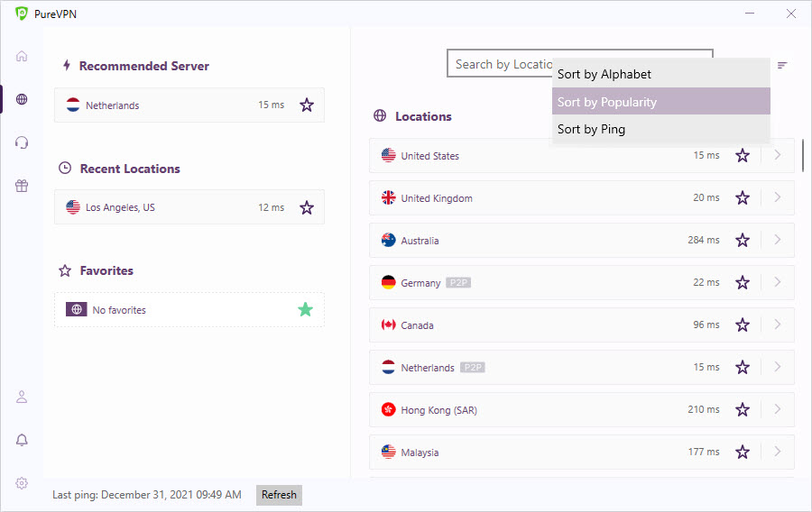Click the Australia flag icon
This screenshot has width=812, height=512.
pyautogui.click(x=388, y=240)
